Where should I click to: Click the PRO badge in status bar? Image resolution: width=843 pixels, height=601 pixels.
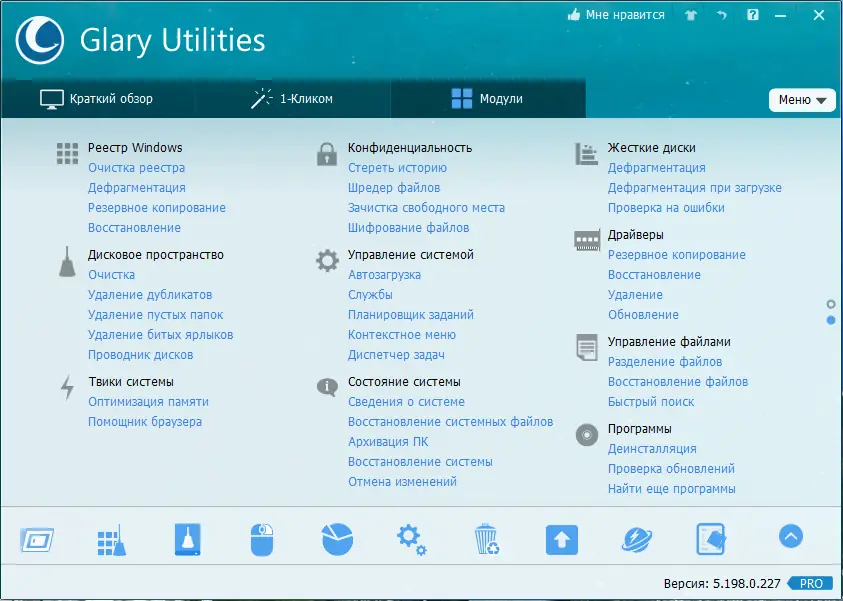point(810,583)
